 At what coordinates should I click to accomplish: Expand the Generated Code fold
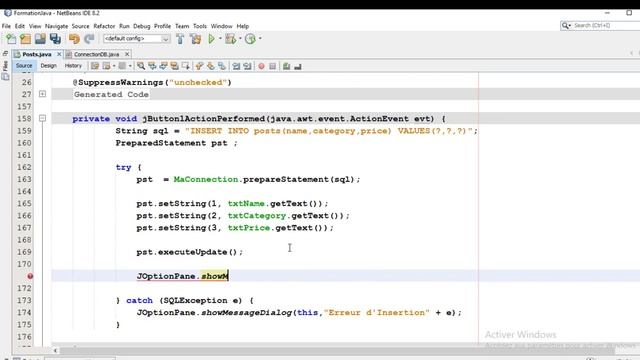pyautogui.click(x=42, y=94)
